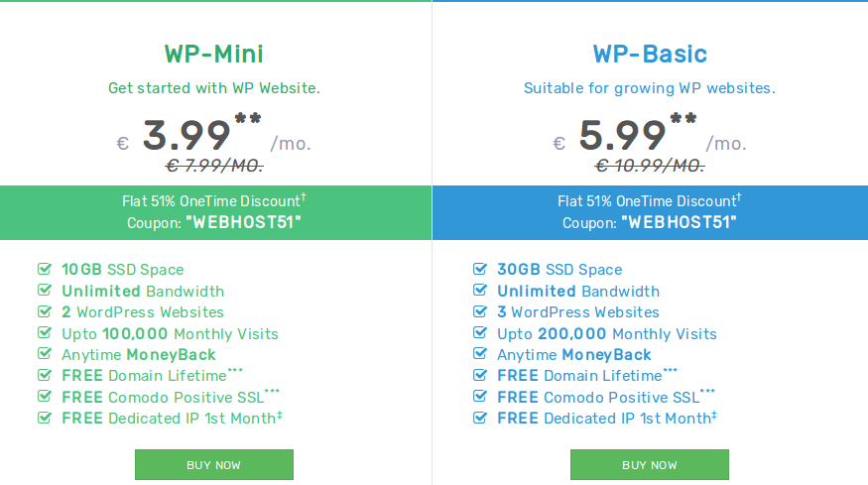Click check icon by WP-Mini Dedicated IP
Screen dimensions: 868x485
click(45, 418)
